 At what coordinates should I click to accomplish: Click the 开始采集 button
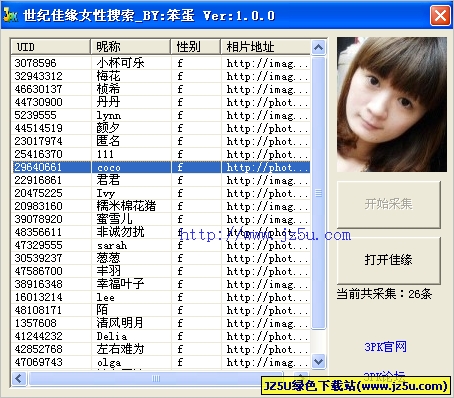[x=389, y=204]
